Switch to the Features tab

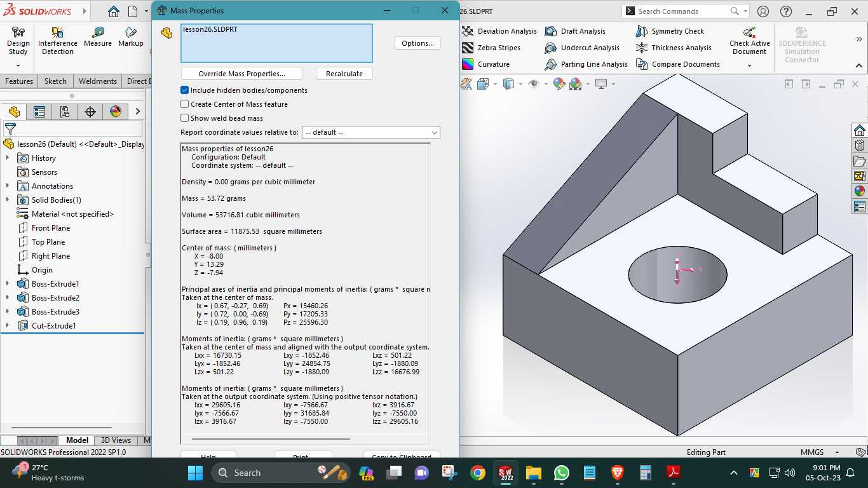pos(19,81)
